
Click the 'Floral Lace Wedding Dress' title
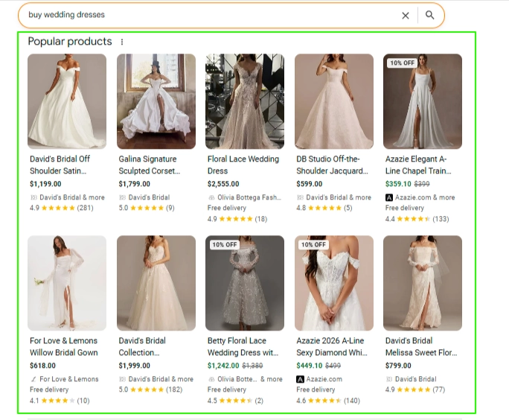click(x=243, y=165)
